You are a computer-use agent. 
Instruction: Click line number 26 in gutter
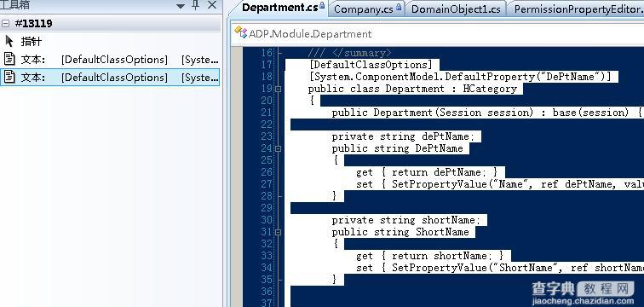(267, 172)
